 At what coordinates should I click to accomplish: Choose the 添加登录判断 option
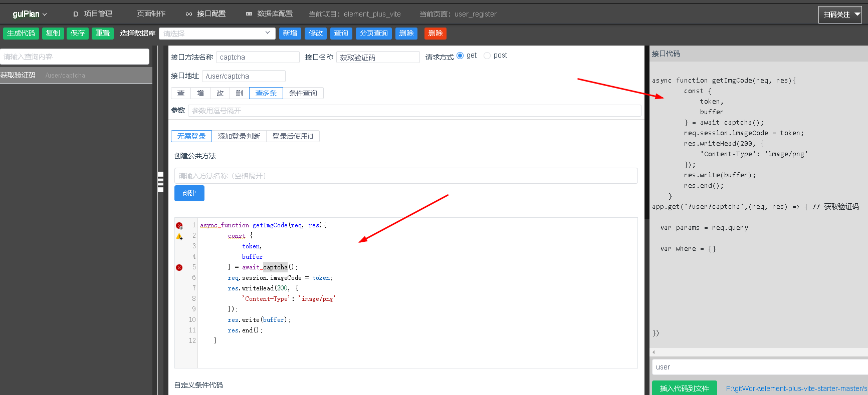coord(239,136)
